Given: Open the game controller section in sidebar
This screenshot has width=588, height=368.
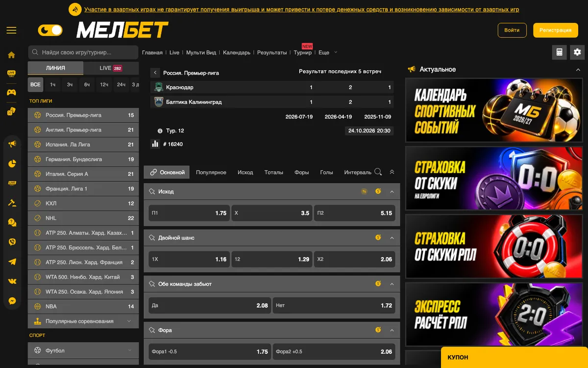Looking at the screenshot, I should pyautogui.click(x=11, y=92).
